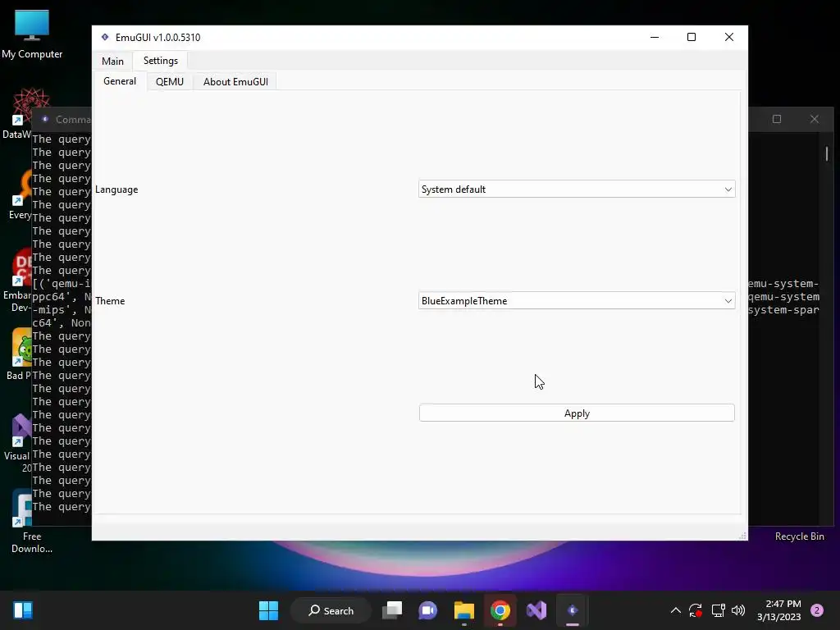The image size is (840, 630).
Task: Maximize the Command Prompt window behind
Action: [776, 119]
